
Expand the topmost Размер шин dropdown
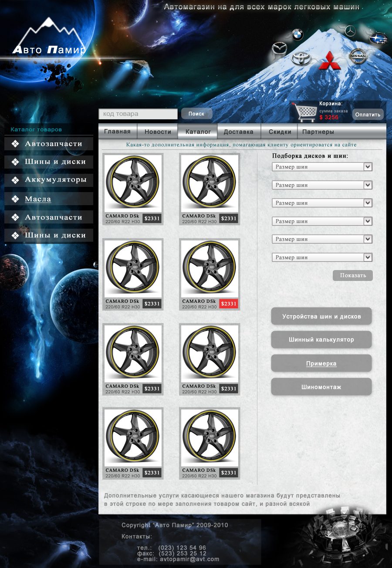point(322,167)
